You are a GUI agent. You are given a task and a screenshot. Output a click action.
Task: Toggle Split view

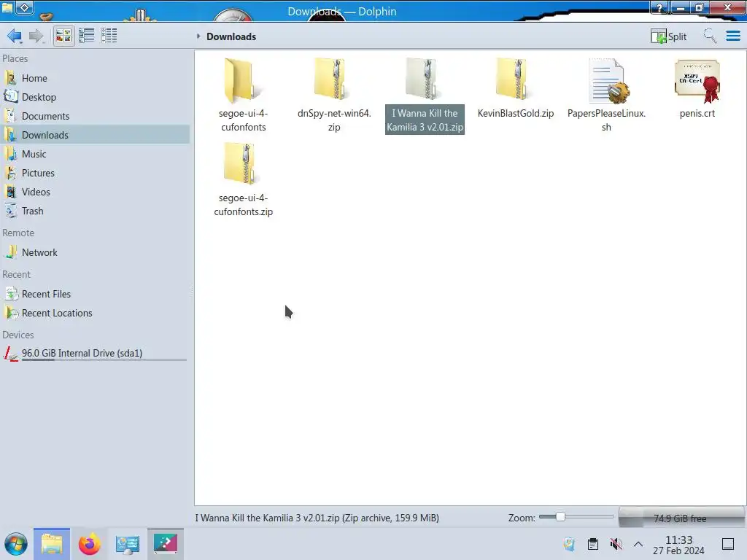tap(668, 36)
